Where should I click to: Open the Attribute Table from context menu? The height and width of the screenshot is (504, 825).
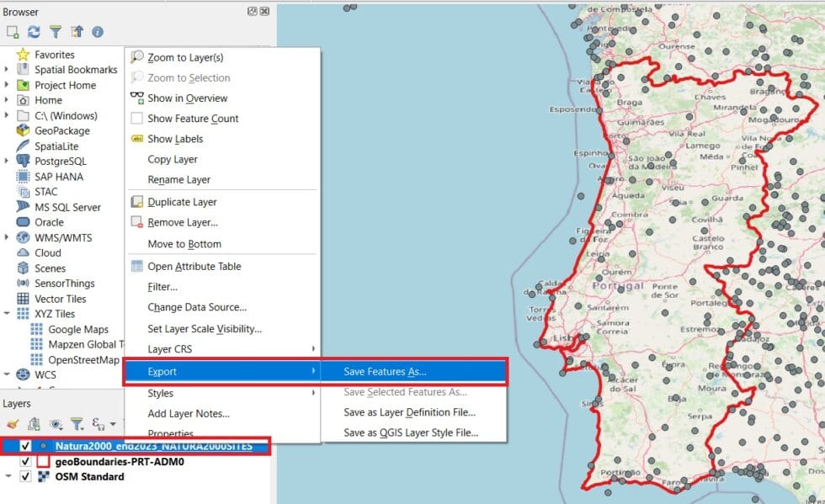click(192, 265)
